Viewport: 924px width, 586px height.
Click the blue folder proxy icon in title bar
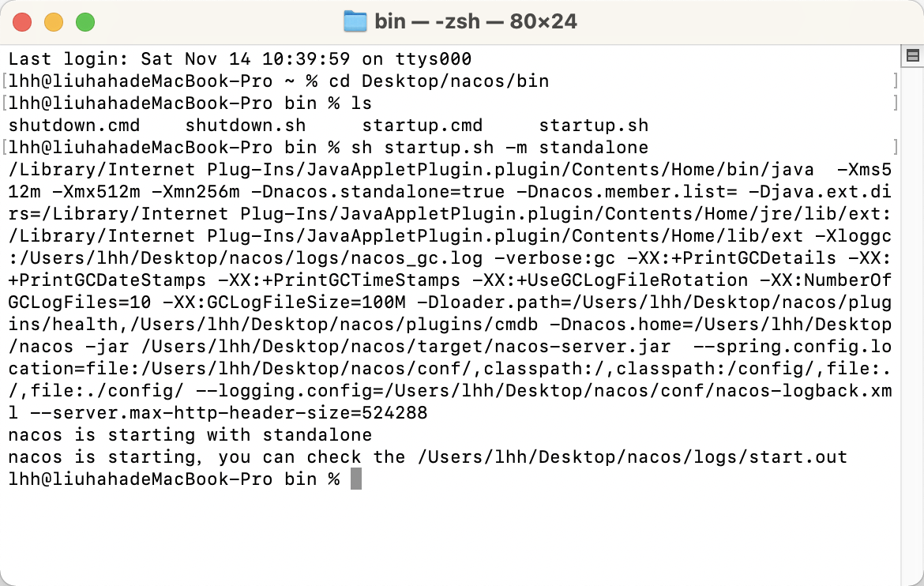point(355,22)
